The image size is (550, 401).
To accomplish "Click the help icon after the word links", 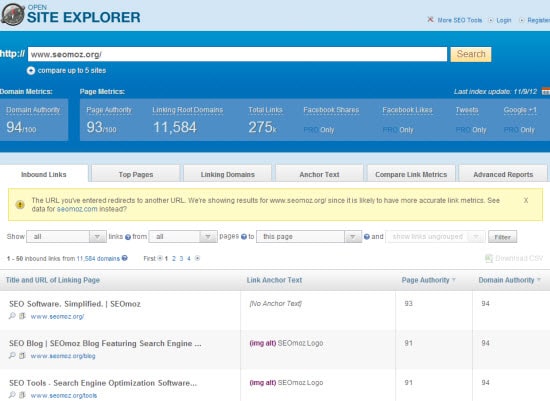I will (128, 237).
